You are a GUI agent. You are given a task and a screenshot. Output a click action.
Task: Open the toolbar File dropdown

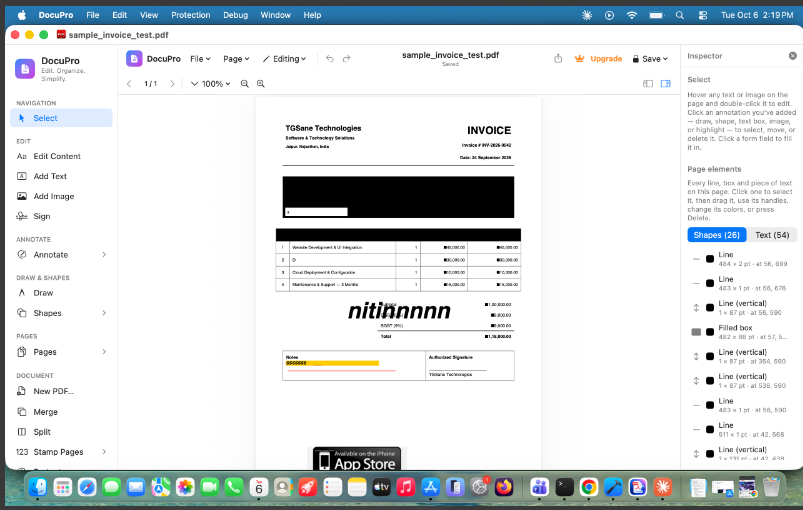tap(200, 59)
